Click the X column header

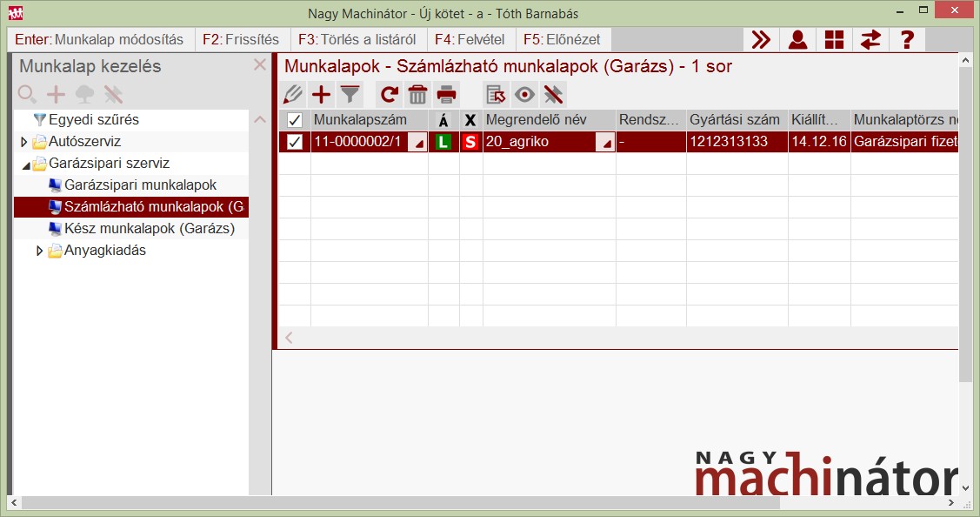click(470, 120)
